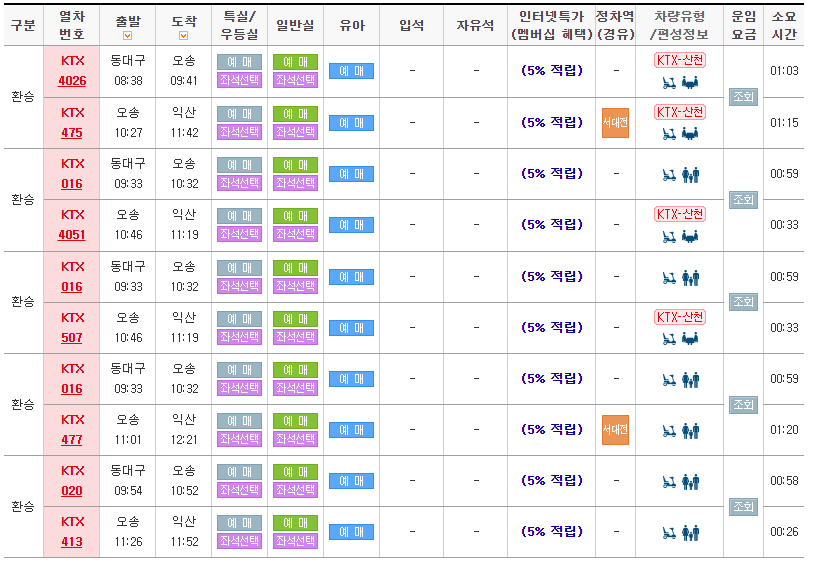820x566 pixels.
Task: Open the 출발 sort dropdown arrow
Action: 127,36
